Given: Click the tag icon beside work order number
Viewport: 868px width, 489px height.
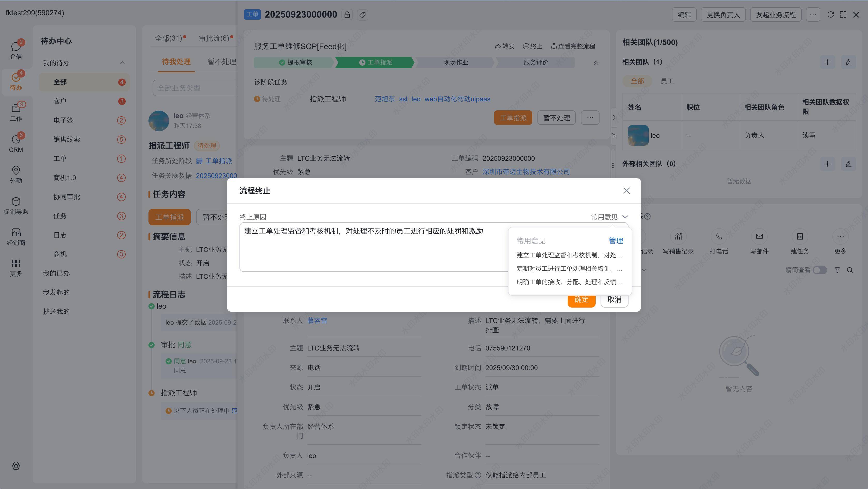Looking at the screenshot, I should coord(363,15).
